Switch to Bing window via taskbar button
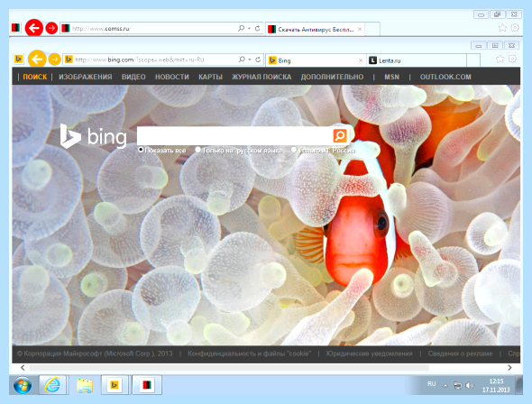Viewport: 532px width, 404px height. (115, 385)
